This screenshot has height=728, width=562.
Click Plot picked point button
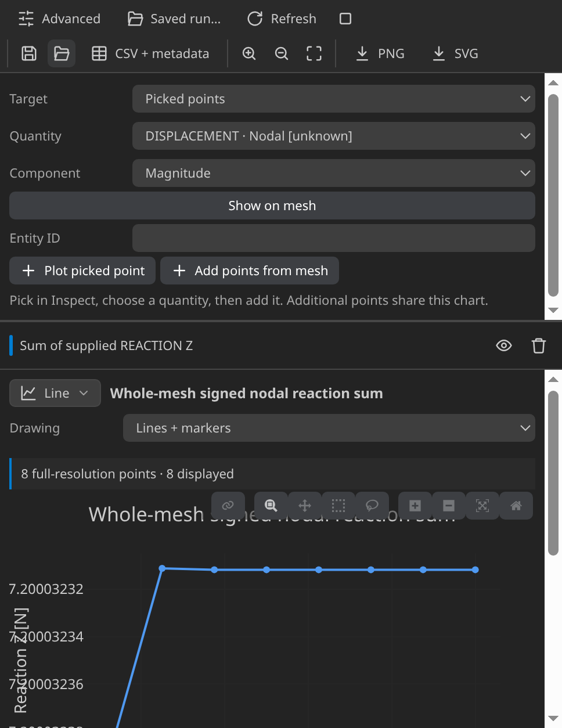(x=82, y=271)
